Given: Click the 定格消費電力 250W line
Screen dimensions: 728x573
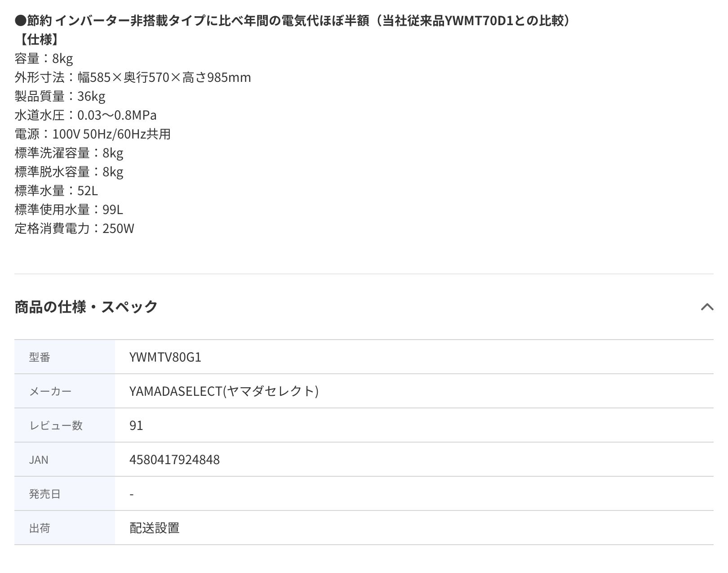Looking at the screenshot, I should pos(74,228).
